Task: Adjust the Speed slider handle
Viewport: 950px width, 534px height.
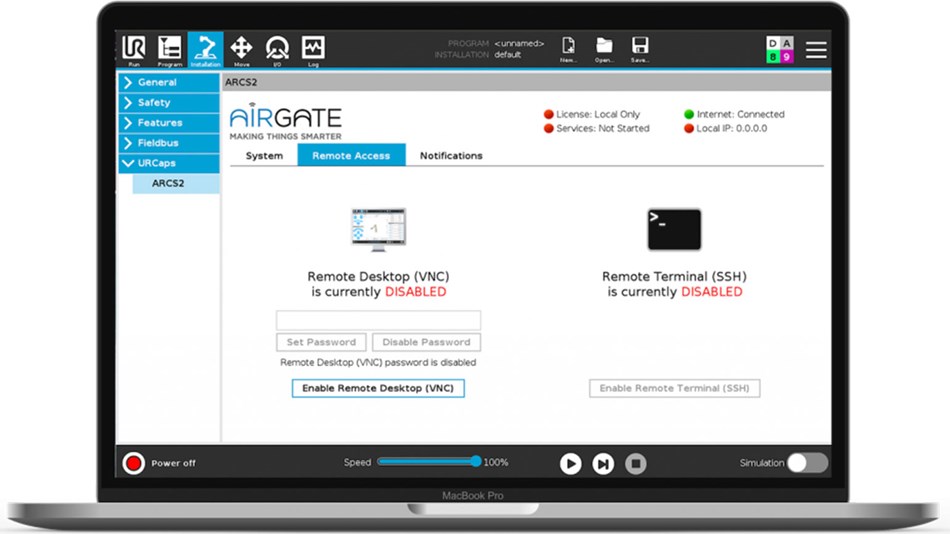Action: pyautogui.click(x=476, y=461)
